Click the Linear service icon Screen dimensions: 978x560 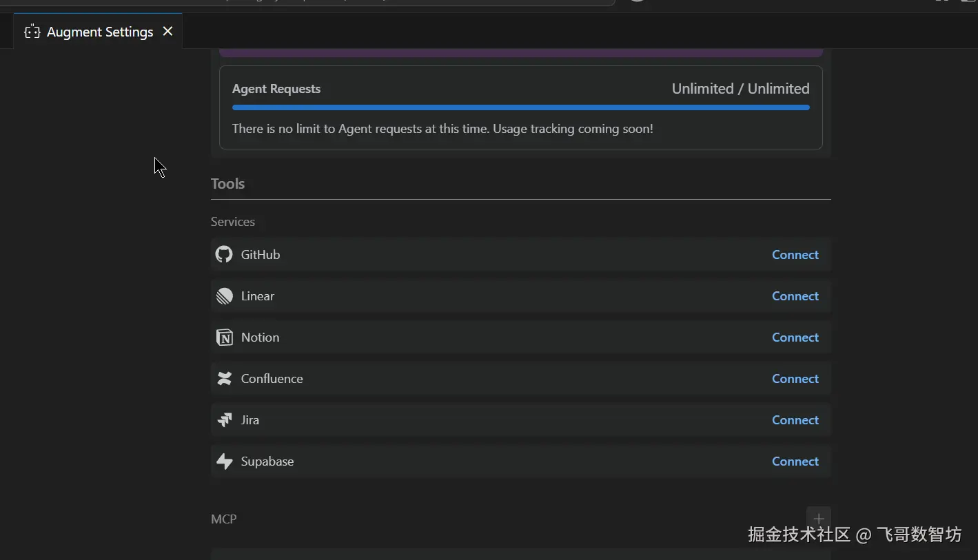point(224,296)
